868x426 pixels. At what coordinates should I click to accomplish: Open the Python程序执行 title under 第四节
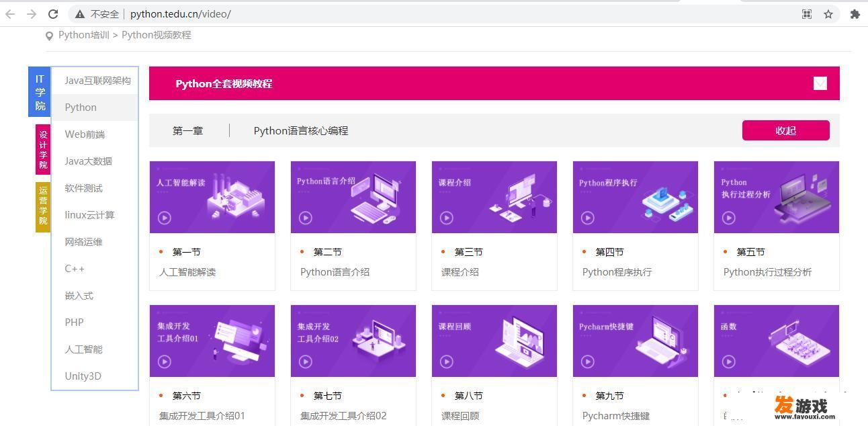[617, 272]
